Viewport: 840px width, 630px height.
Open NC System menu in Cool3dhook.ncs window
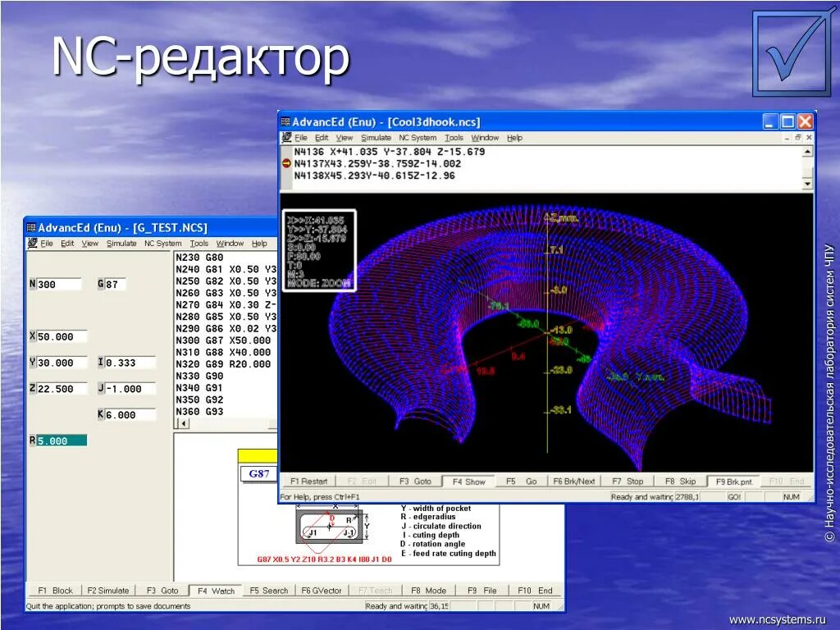[x=418, y=138]
